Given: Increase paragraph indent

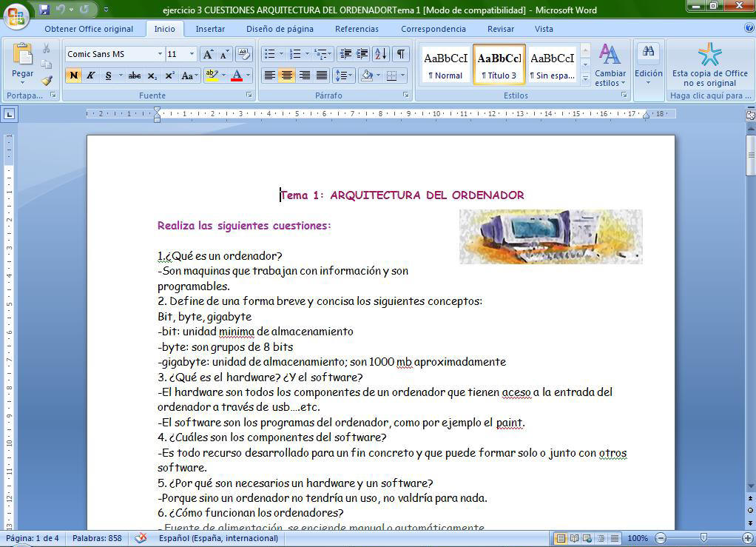Looking at the screenshot, I should click(x=362, y=53).
